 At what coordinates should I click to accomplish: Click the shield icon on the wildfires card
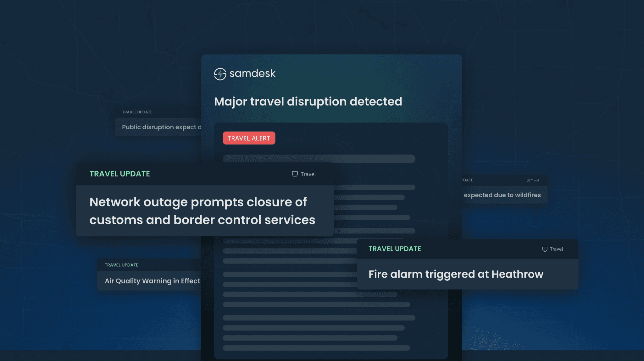[528, 180]
